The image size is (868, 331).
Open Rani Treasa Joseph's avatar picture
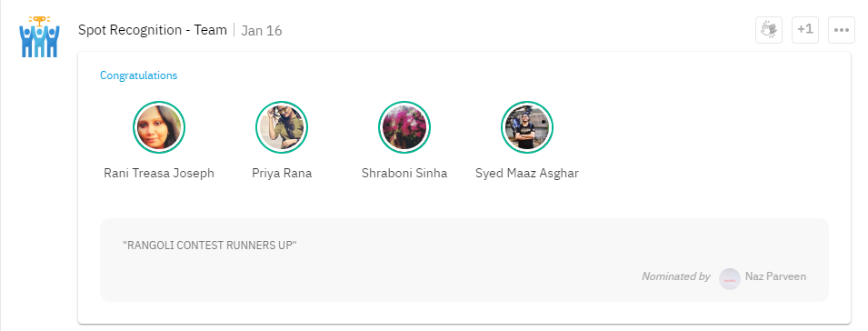(x=159, y=127)
